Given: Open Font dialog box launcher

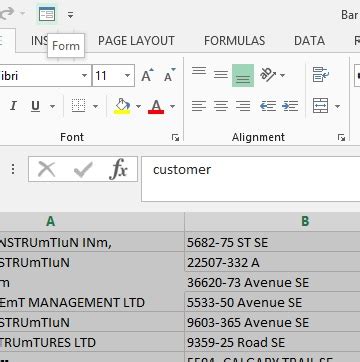Looking at the screenshot, I should click(175, 138).
